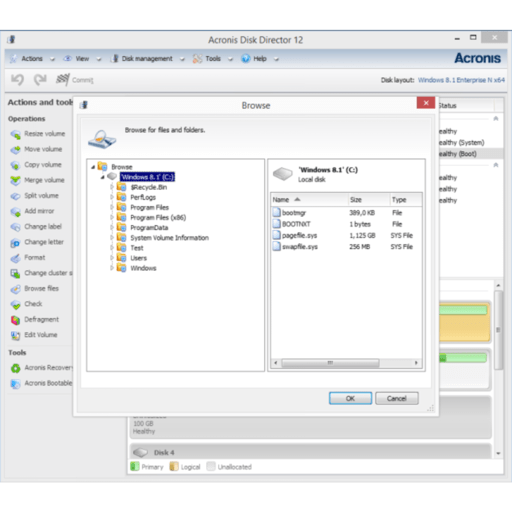The image size is (512, 512).
Task: Click the Healthy (System) status row
Action: pyautogui.click(x=470, y=142)
